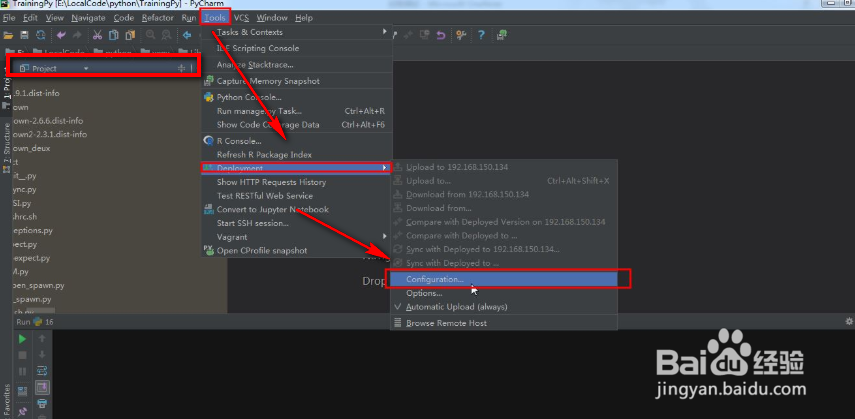Choose Start SSH session...
855x419 pixels.
tap(297, 223)
